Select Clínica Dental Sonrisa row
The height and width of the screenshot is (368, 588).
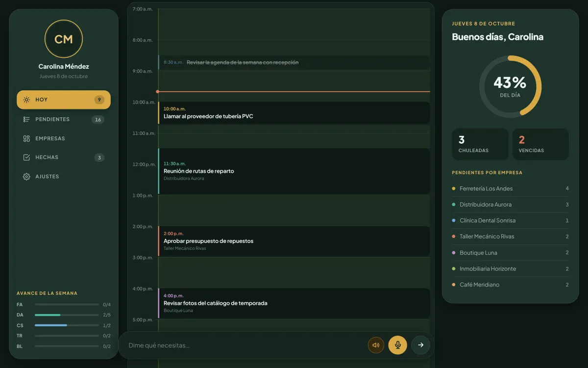tap(510, 220)
